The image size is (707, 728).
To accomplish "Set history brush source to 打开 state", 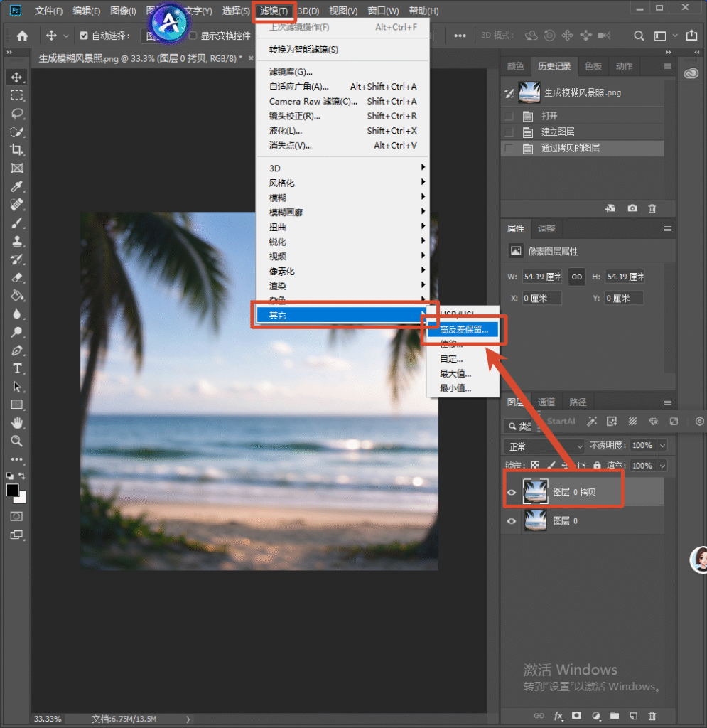I will point(509,116).
